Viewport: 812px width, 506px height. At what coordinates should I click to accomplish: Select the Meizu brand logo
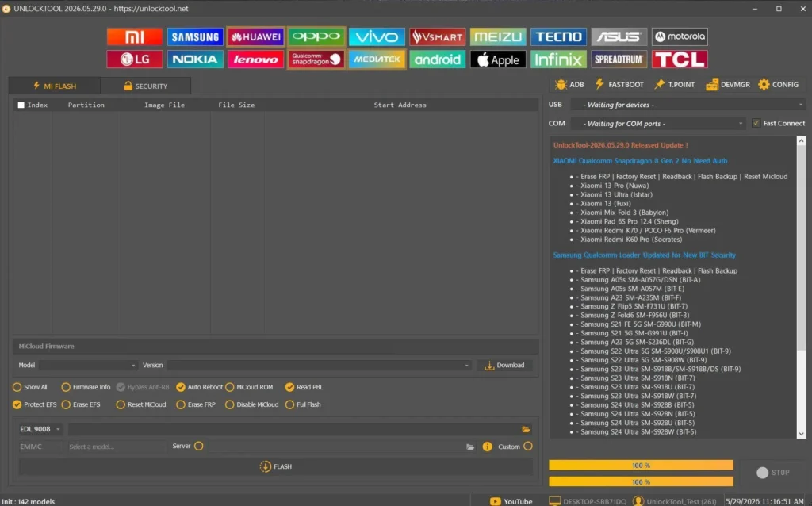coord(498,36)
